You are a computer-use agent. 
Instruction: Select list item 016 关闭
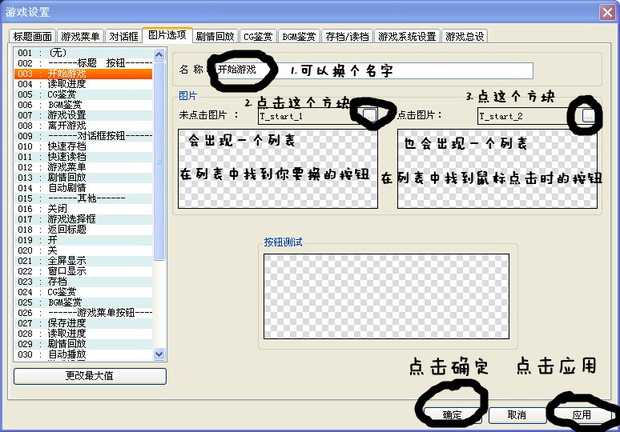tap(83, 209)
